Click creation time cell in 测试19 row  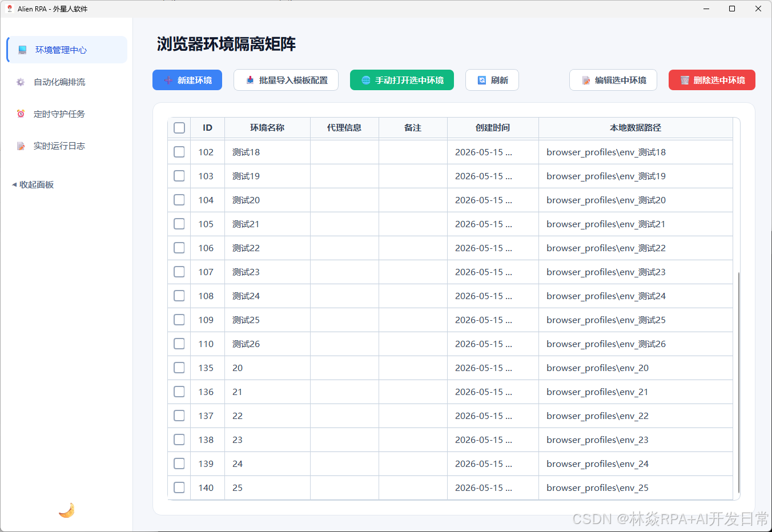[x=493, y=176]
